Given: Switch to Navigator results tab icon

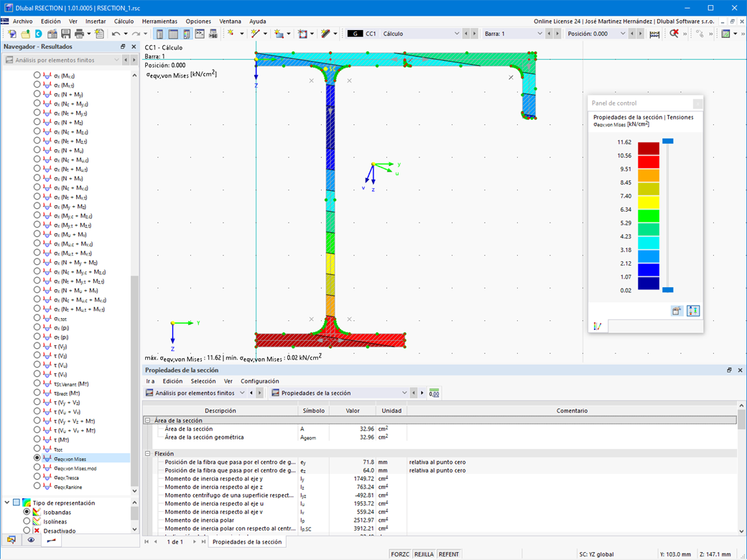Looking at the screenshot, I should click(x=51, y=539).
